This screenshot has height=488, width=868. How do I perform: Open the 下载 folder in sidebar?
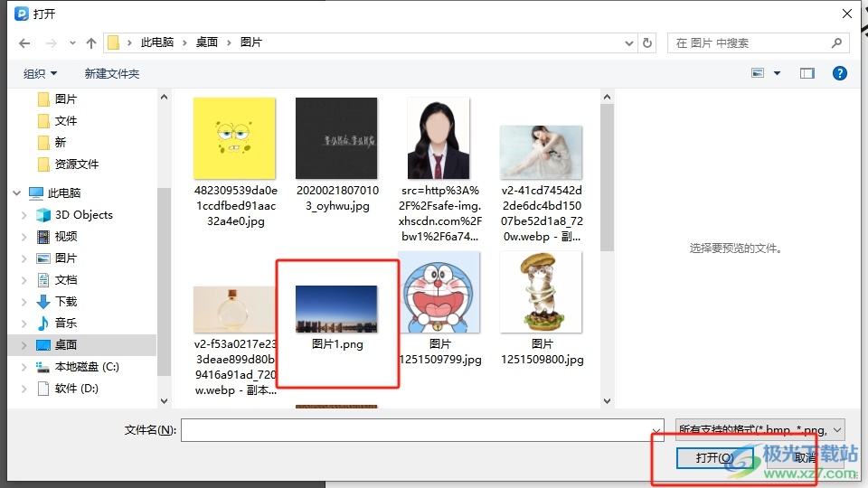point(66,301)
